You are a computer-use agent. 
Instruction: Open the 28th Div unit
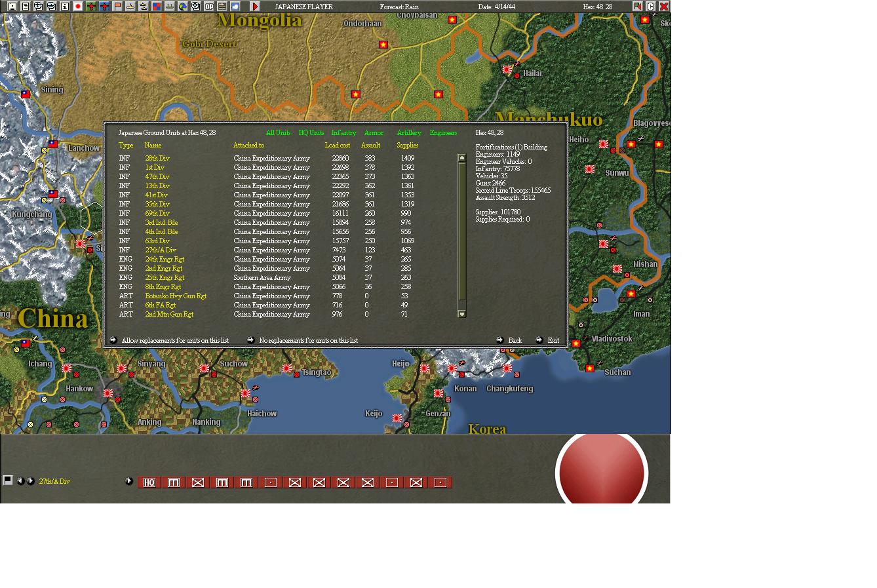pyautogui.click(x=157, y=159)
